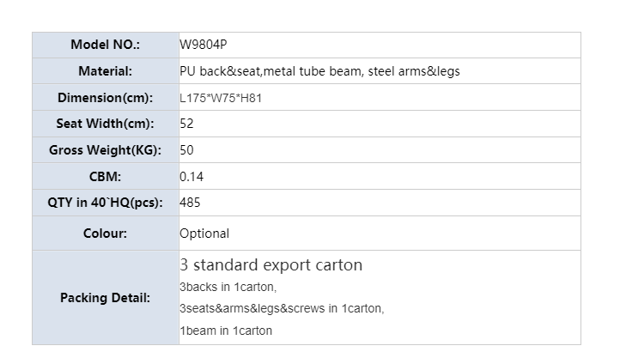Image resolution: width=620 pixels, height=364 pixels.
Task: Click the "Gross Weight(KG):" label
Action: coord(105,150)
